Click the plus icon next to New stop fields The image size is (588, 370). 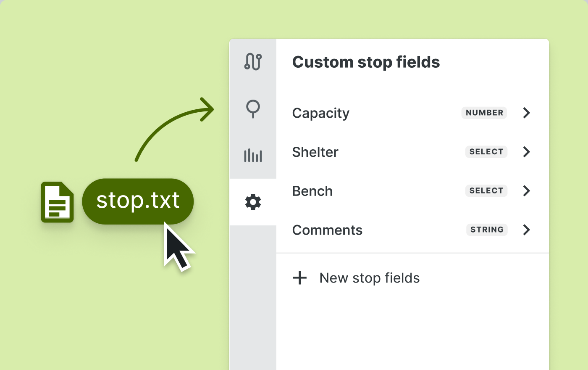pos(300,277)
